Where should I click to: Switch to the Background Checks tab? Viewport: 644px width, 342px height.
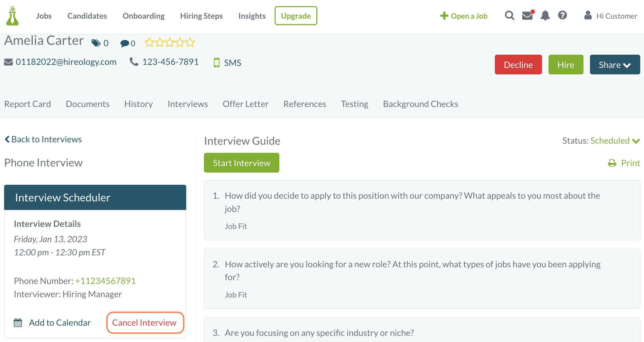[x=420, y=104]
